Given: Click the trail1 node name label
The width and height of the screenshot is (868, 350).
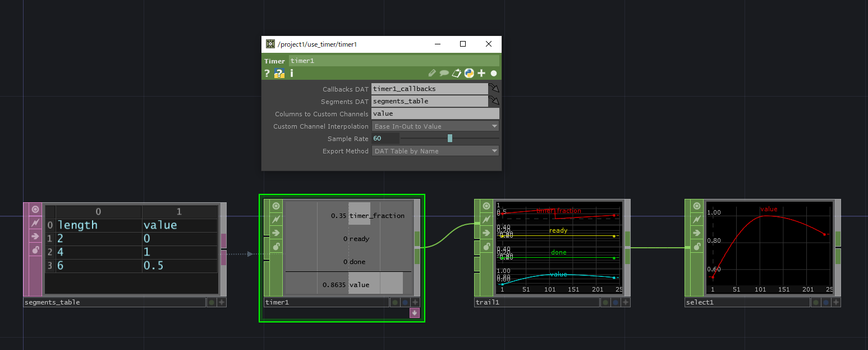Looking at the screenshot, I should pyautogui.click(x=537, y=302).
